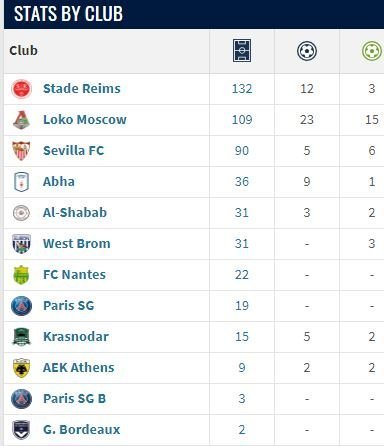Image resolution: width=384 pixels, height=446 pixels.
Task: Click the AEK Athens club crest
Action: tap(21, 368)
